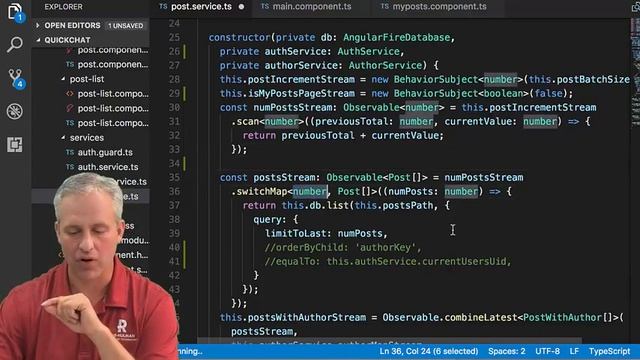The width and height of the screenshot is (640, 360).
Task: Change end of line sequence LF
Action: click(574, 351)
